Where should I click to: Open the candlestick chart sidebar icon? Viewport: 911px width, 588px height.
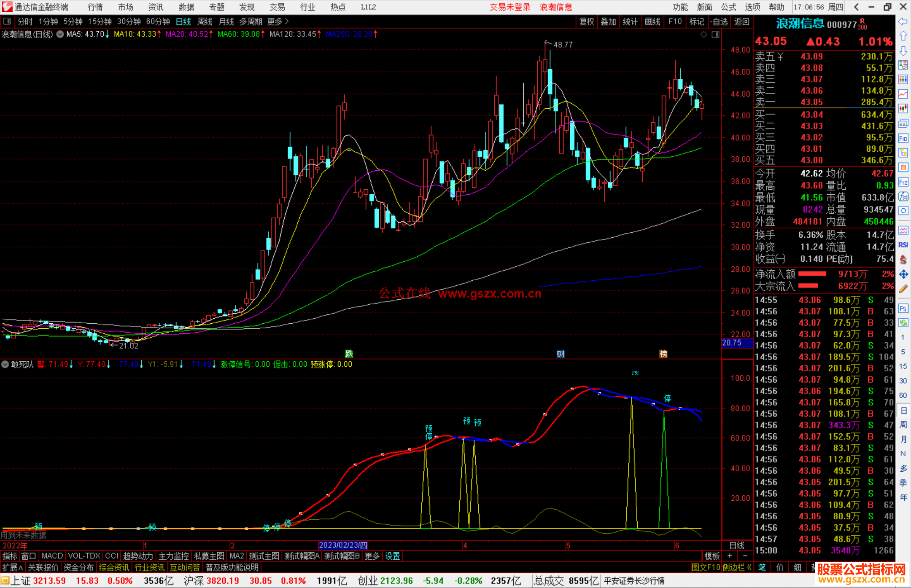[903, 108]
